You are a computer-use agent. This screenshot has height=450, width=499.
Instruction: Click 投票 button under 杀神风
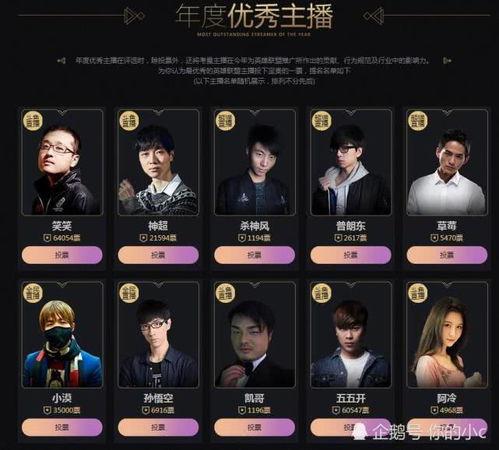point(254,255)
